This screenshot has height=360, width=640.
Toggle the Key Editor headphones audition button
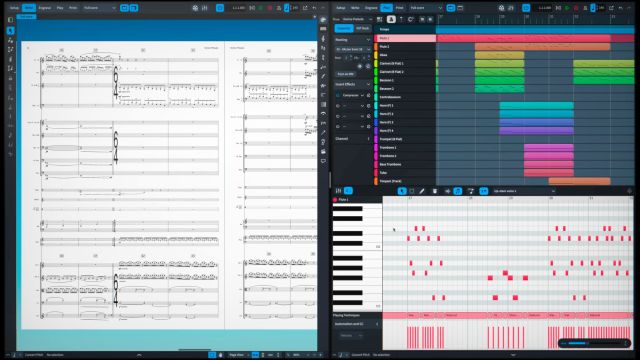click(458, 191)
